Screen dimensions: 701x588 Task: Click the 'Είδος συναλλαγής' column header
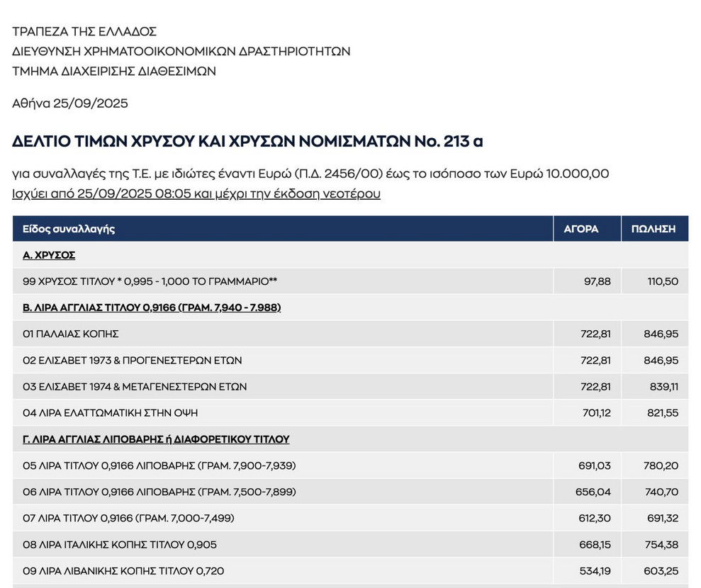coord(69,229)
